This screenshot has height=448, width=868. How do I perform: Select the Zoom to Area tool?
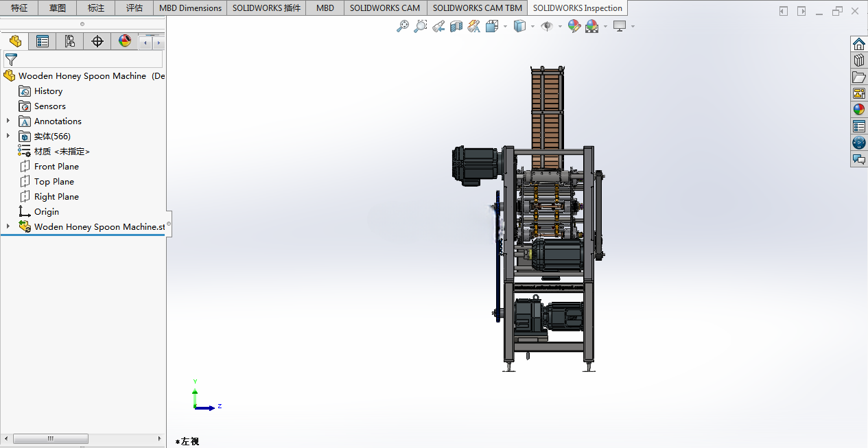421,26
